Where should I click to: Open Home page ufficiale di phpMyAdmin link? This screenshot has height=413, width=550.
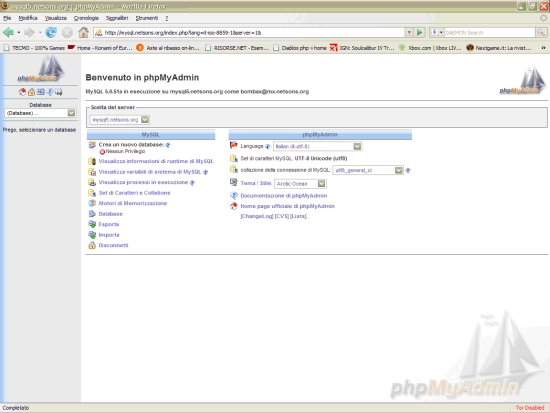pos(287,206)
